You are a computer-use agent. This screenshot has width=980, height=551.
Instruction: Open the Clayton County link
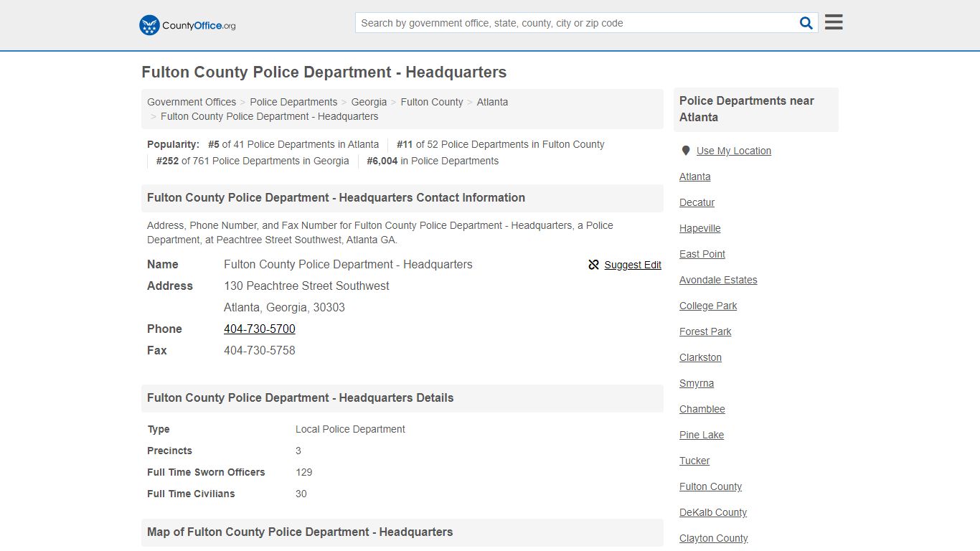tap(714, 538)
